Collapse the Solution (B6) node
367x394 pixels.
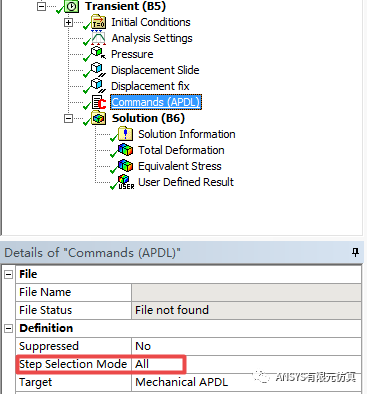[68, 118]
